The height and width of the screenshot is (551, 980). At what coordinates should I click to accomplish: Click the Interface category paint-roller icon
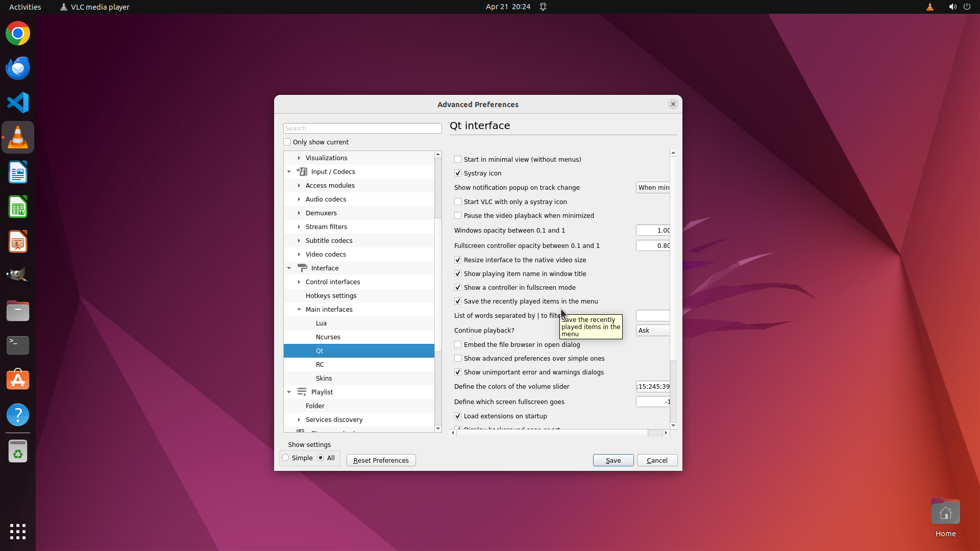302,268
